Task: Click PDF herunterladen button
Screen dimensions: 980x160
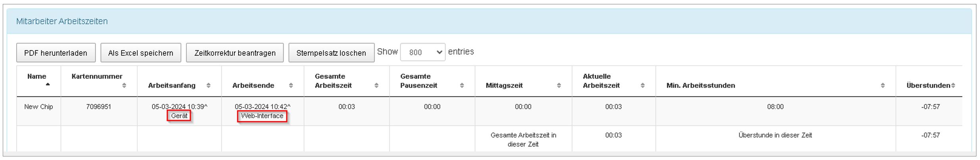Action: click(56, 53)
